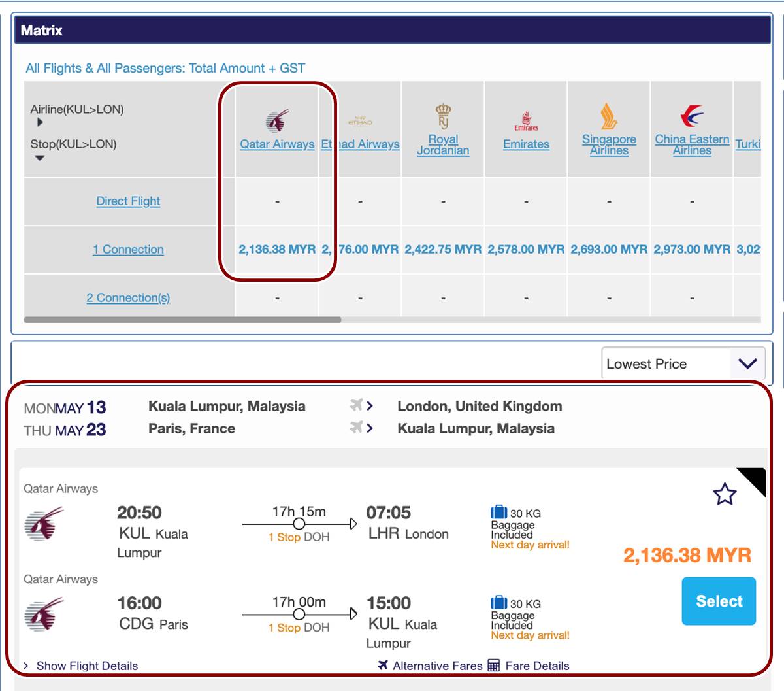Select the 2,136.38 MYR Qatar matrix fare

tap(277, 250)
